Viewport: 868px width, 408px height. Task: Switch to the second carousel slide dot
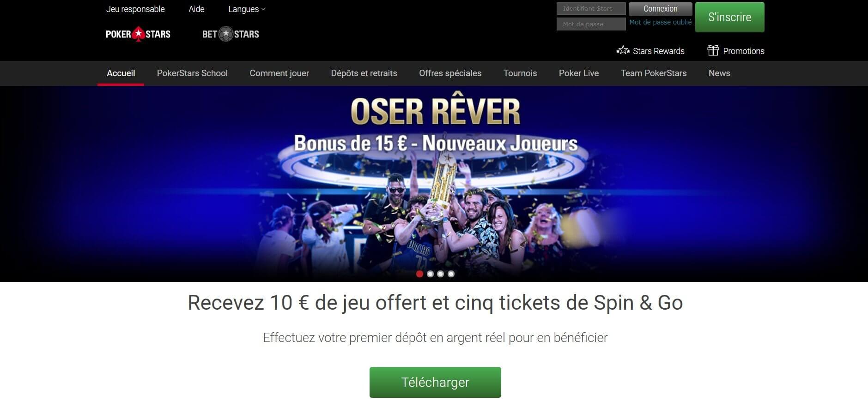[430, 274]
